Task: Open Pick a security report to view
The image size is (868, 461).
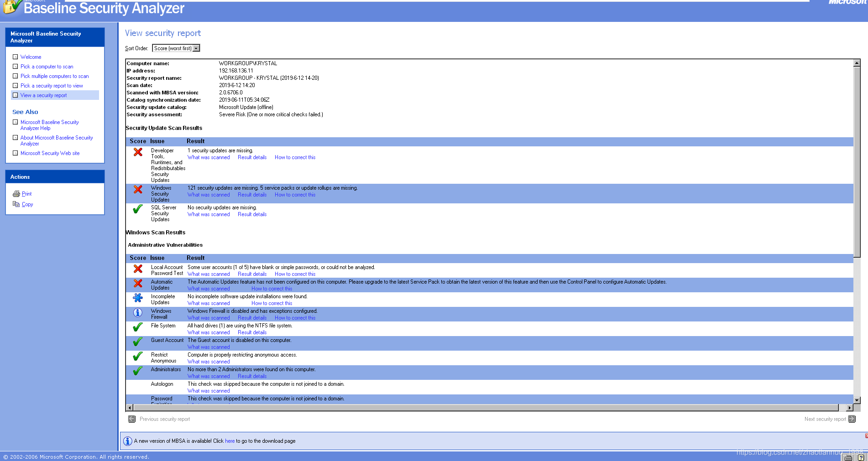Action: click(x=52, y=86)
